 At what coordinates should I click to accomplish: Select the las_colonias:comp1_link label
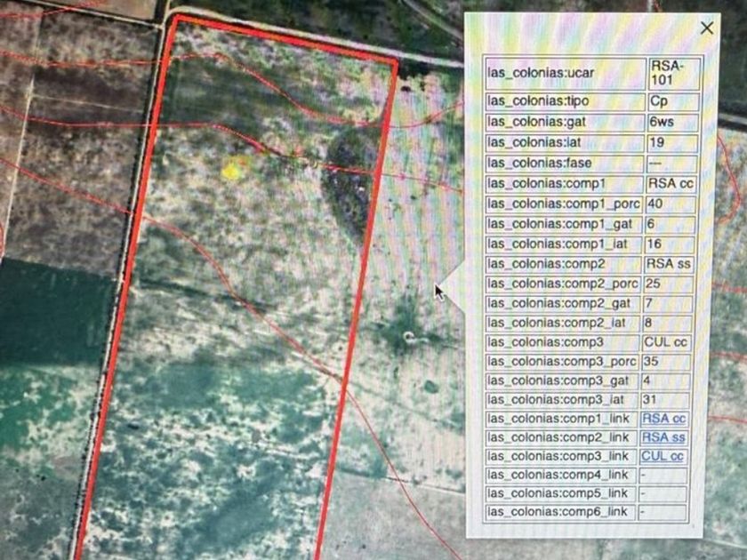coord(558,419)
